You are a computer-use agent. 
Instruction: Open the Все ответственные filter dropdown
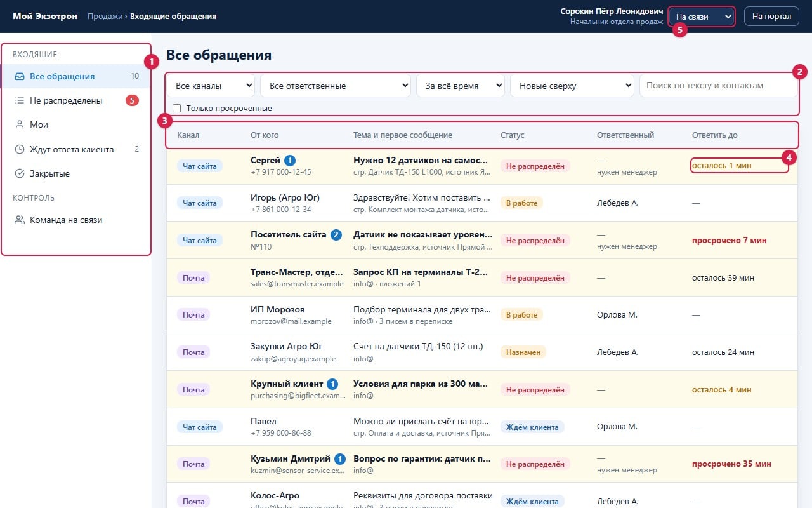336,86
